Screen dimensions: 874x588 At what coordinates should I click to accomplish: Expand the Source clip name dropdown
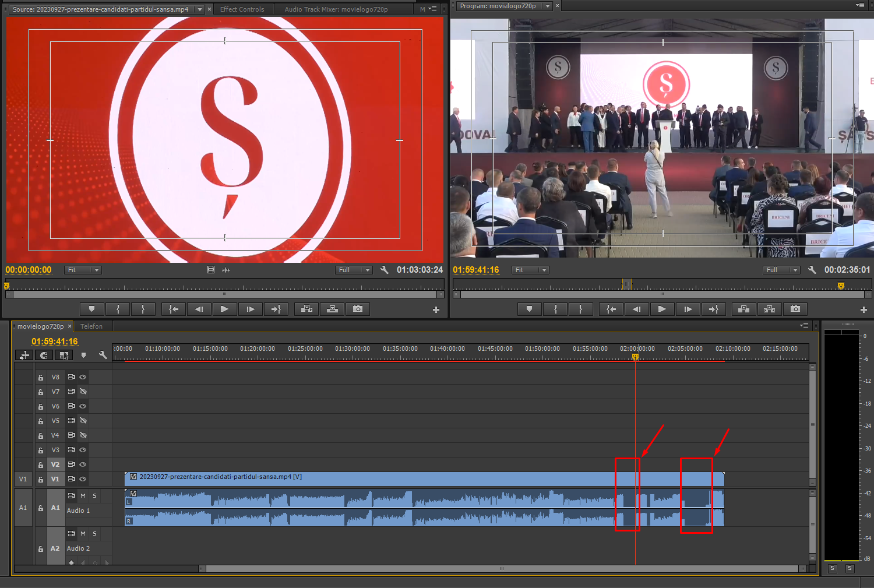200,9
